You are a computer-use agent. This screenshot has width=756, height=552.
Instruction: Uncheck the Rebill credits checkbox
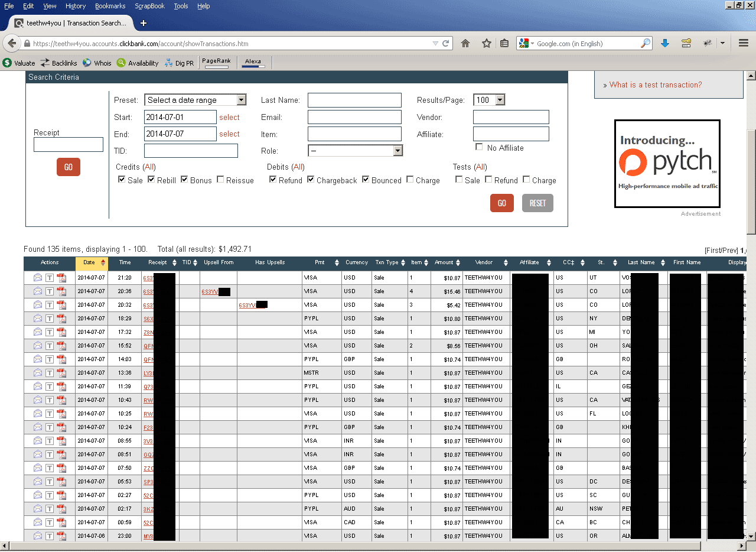click(x=152, y=180)
